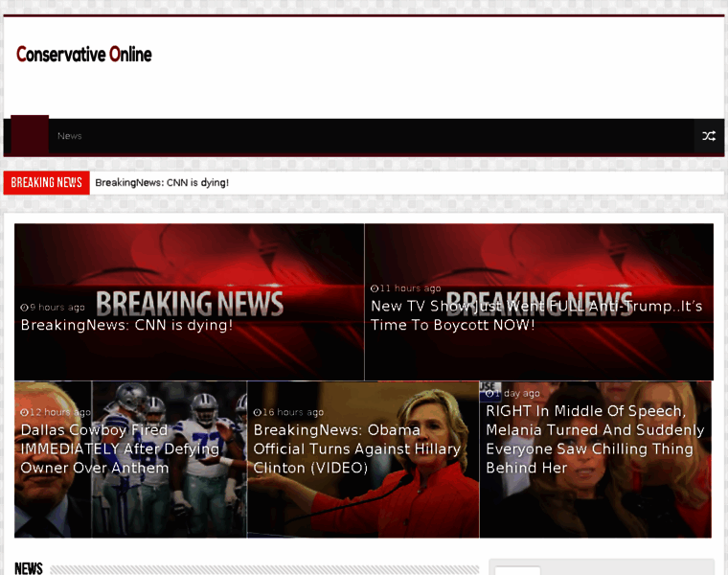Select the red Breaking News label
This screenshot has height=575, width=728.
click(x=47, y=182)
